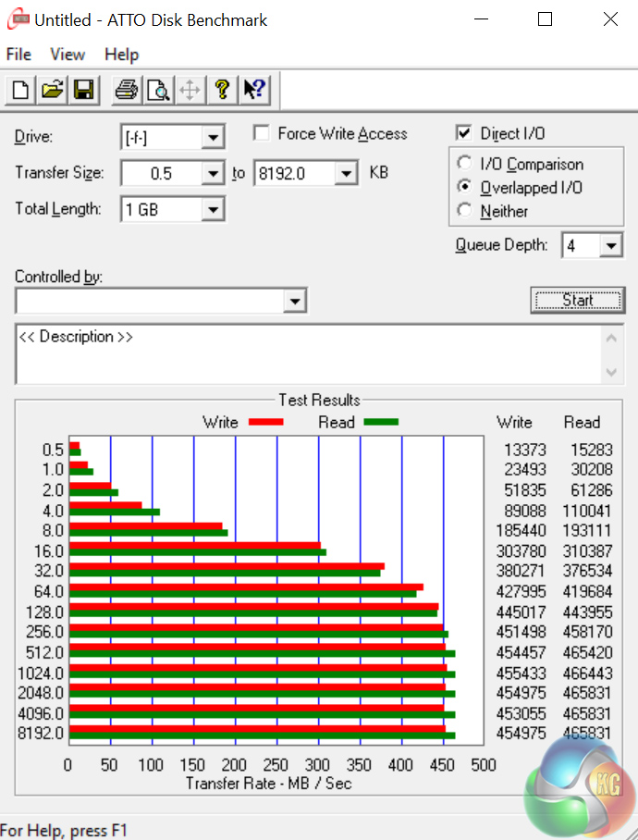Select the Overlapped I/O radio button

(464, 187)
